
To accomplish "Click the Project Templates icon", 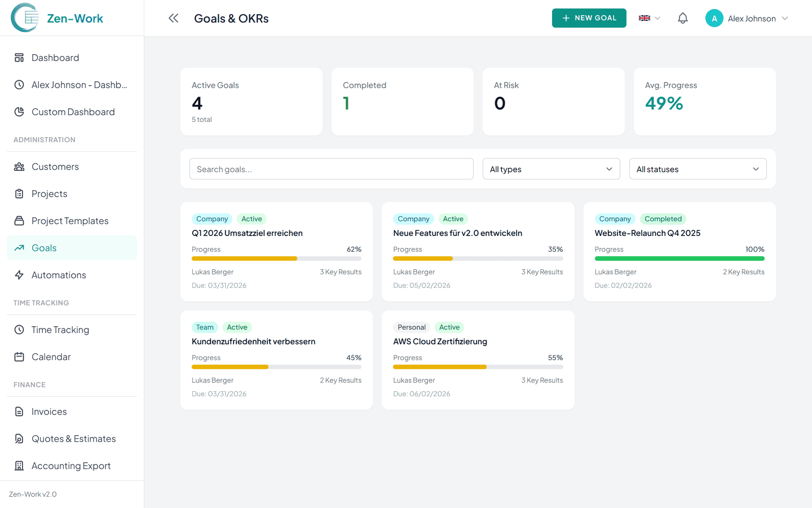I will [18, 221].
